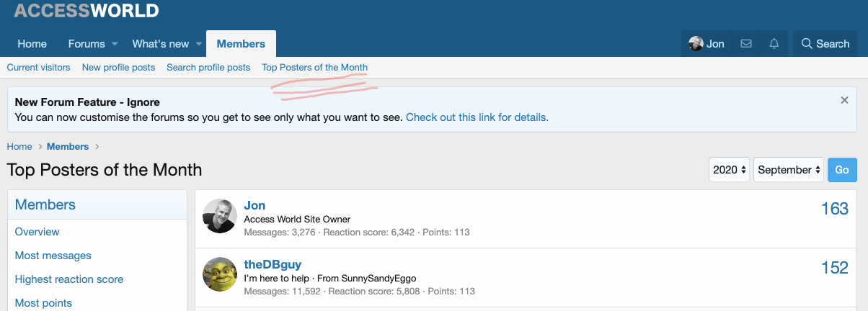The width and height of the screenshot is (868, 311).
Task: Open the year 2020 selector
Action: tap(730, 170)
